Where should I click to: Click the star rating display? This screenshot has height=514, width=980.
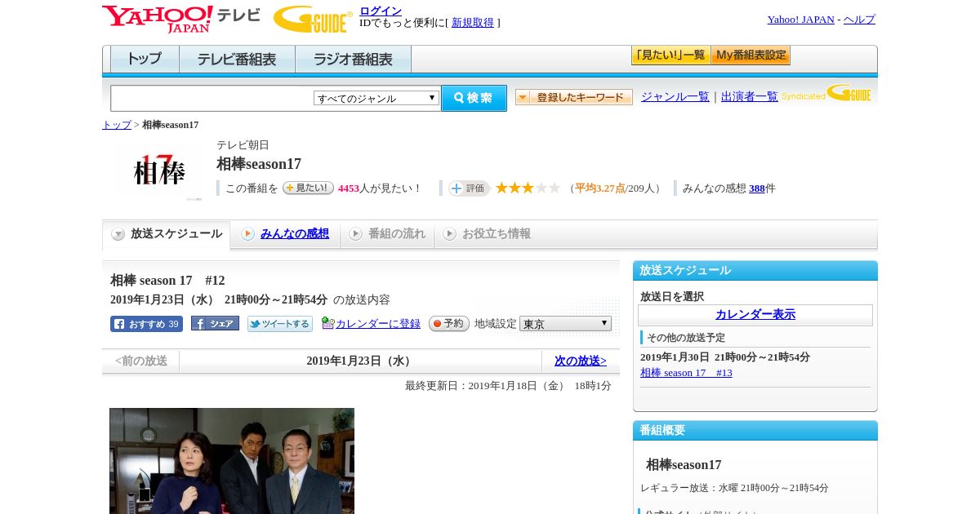click(528, 188)
